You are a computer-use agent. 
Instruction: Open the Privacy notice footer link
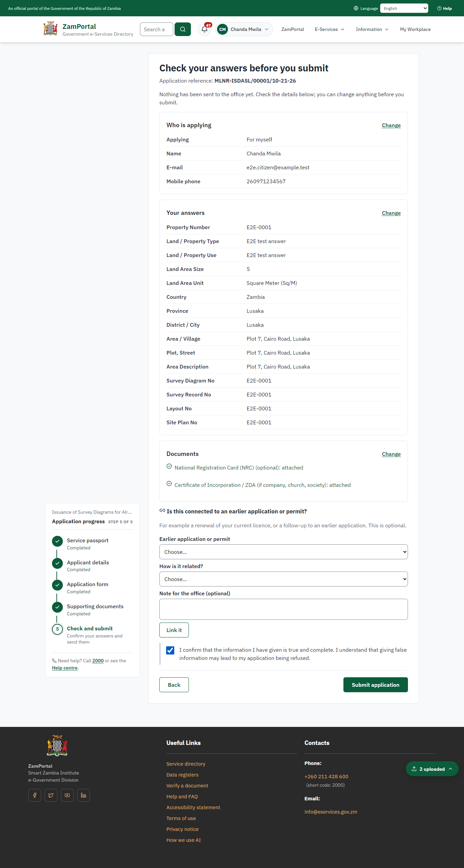pos(182,829)
